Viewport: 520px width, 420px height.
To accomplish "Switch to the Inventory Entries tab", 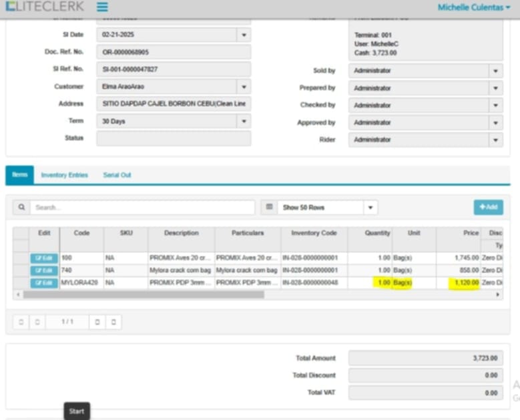I will (64, 175).
